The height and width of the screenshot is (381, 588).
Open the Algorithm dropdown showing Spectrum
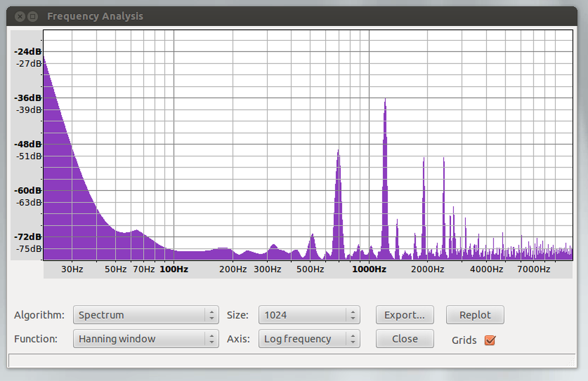pyautogui.click(x=146, y=315)
